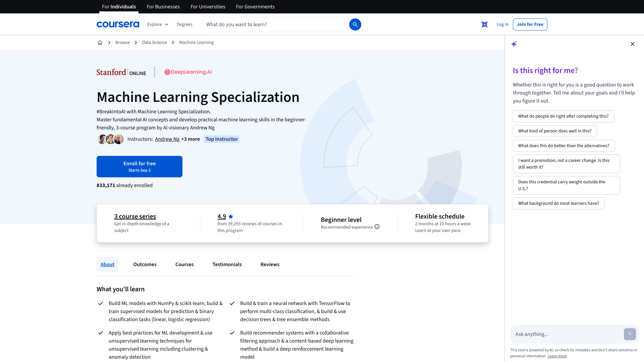The image size is (644, 362).
Task: Click the Top Instructor badge
Action: (222, 139)
